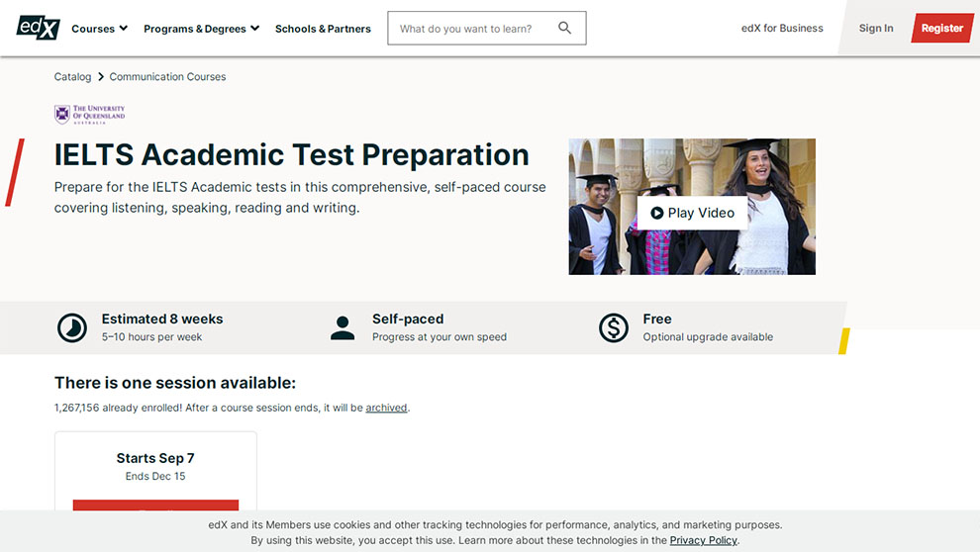
Task: Click the 'Ends Dec 15' text
Action: click(155, 477)
